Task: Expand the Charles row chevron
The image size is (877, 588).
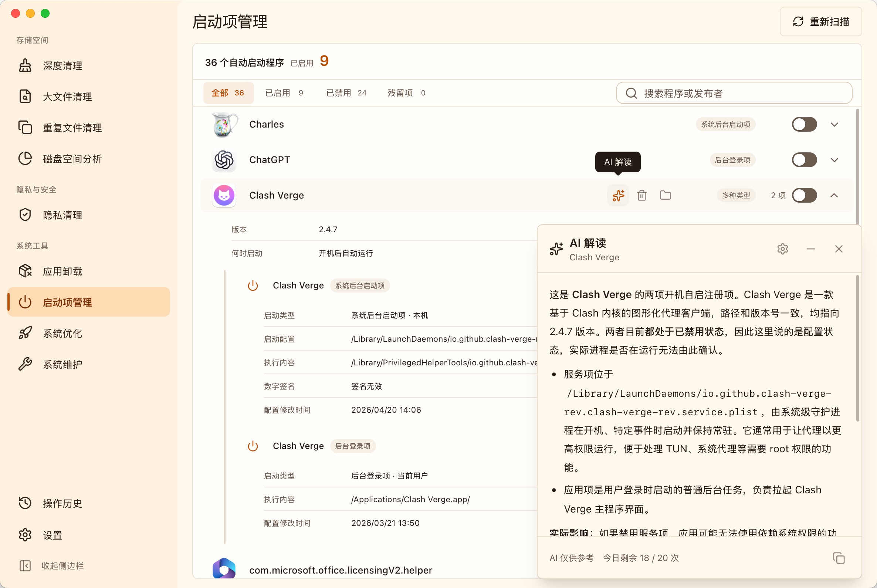Action: pyautogui.click(x=834, y=125)
